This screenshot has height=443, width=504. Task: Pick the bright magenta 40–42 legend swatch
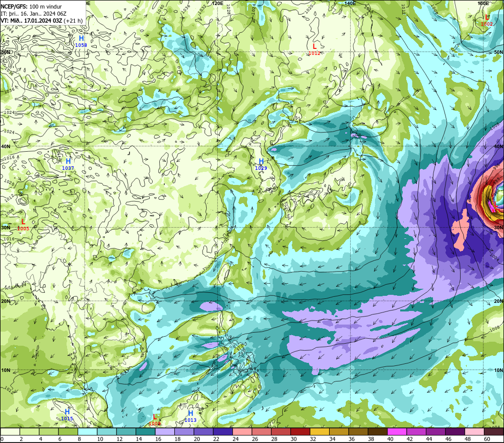click(397, 431)
